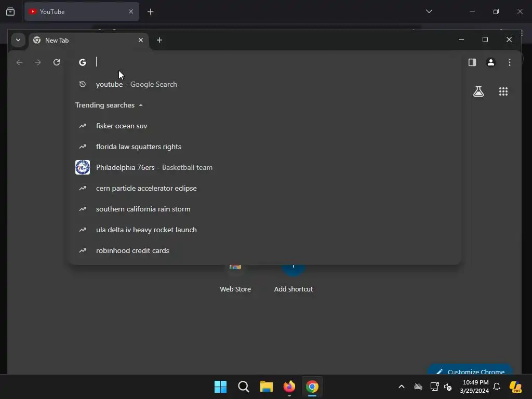Open the Search Labs flask icon
Image resolution: width=532 pixels, height=399 pixels.
point(478,91)
